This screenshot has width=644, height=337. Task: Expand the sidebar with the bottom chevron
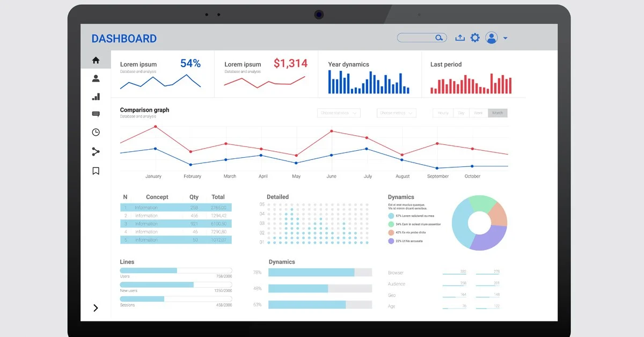click(x=96, y=308)
